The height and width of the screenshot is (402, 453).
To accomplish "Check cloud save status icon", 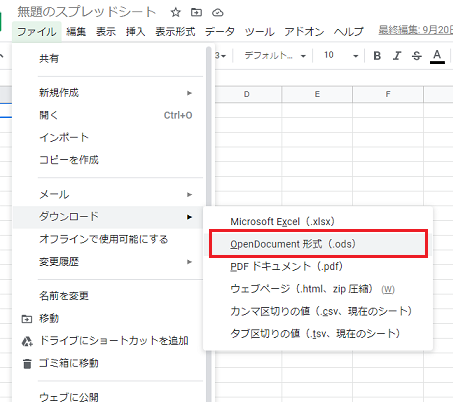I will (x=218, y=13).
